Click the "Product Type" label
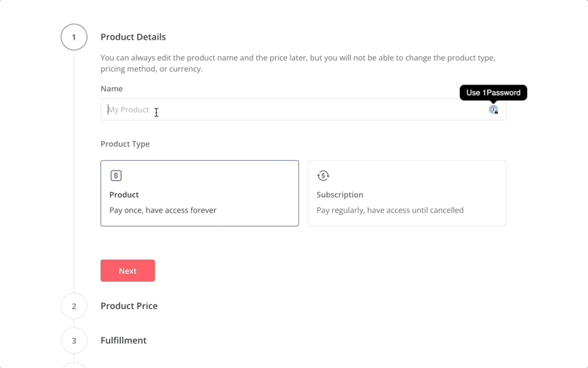This screenshot has height=368, width=588. [125, 144]
